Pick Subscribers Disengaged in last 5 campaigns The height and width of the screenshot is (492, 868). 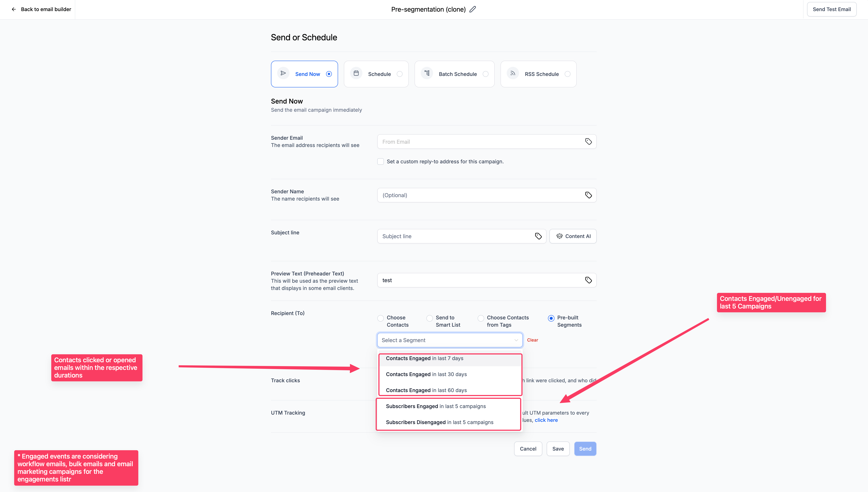tap(439, 422)
